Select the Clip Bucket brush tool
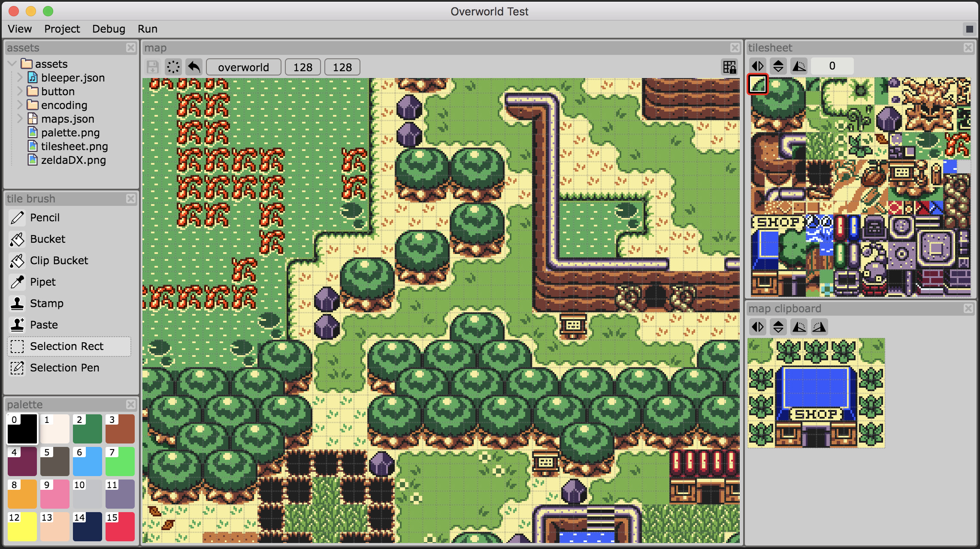Viewport: 980px width, 549px height. pyautogui.click(x=59, y=261)
